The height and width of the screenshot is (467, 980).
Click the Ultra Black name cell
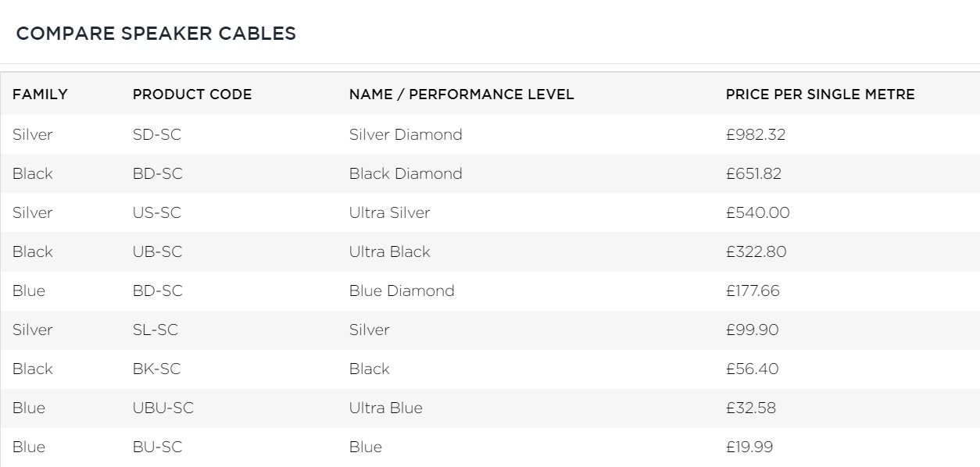tap(389, 251)
